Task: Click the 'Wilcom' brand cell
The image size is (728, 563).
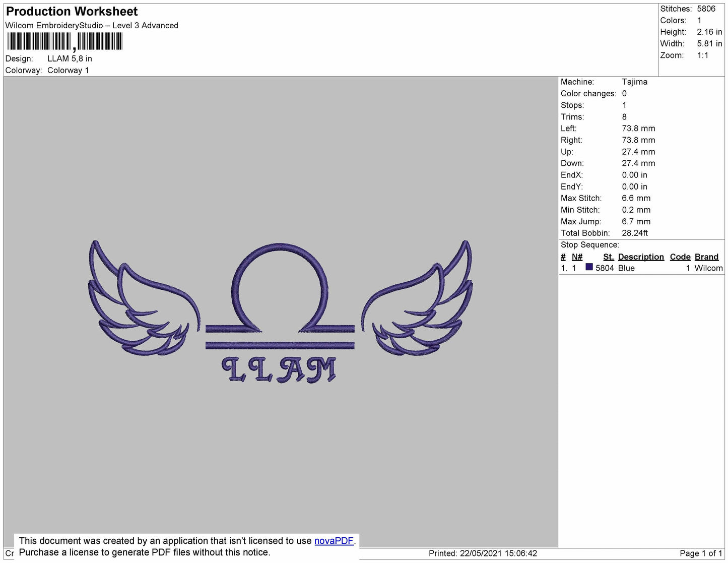Action: coord(708,268)
